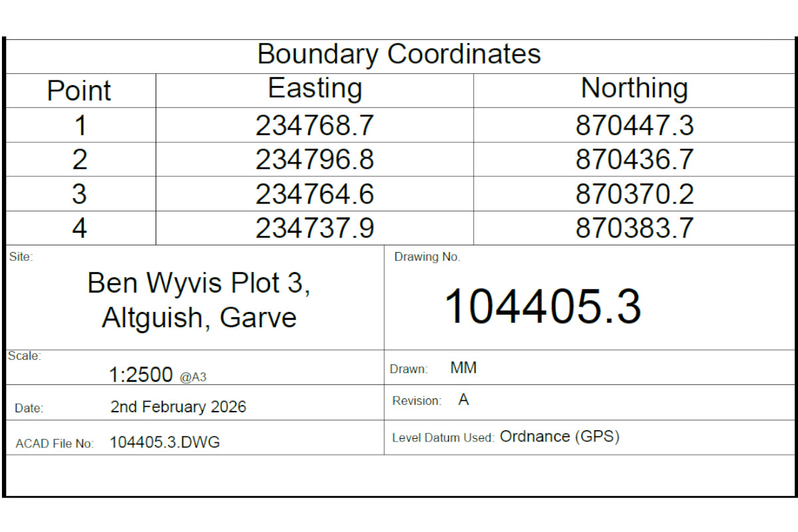Click the Level Datum value Ordnance (GPS)
This screenshot has width=798, height=532.
coord(559,437)
